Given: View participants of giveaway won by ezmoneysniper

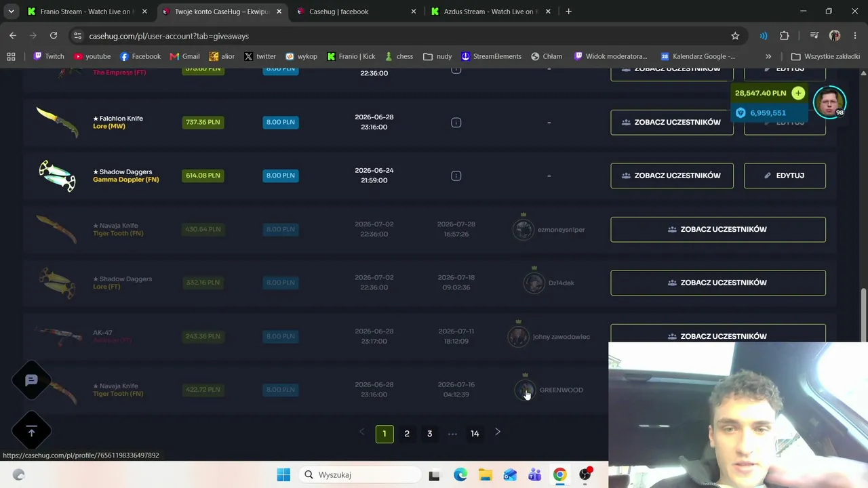Looking at the screenshot, I should (718, 229).
